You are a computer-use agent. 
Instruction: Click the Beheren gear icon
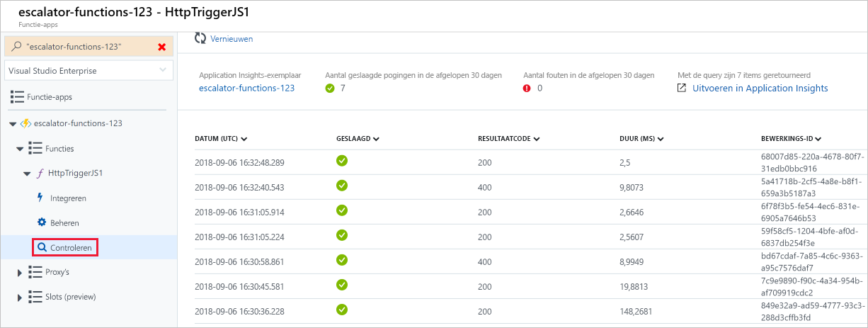[41, 222]
